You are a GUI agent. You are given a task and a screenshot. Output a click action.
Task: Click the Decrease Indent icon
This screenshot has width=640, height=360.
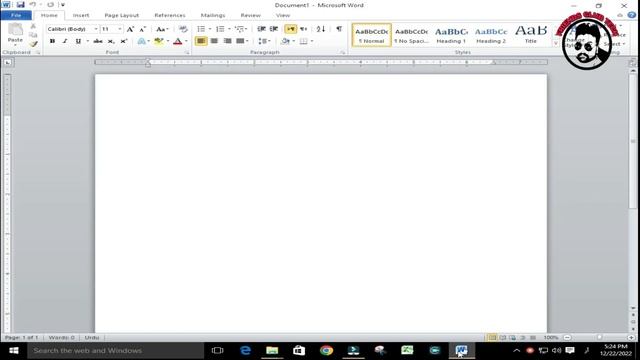pyautogui.click(x=262, y=29)
